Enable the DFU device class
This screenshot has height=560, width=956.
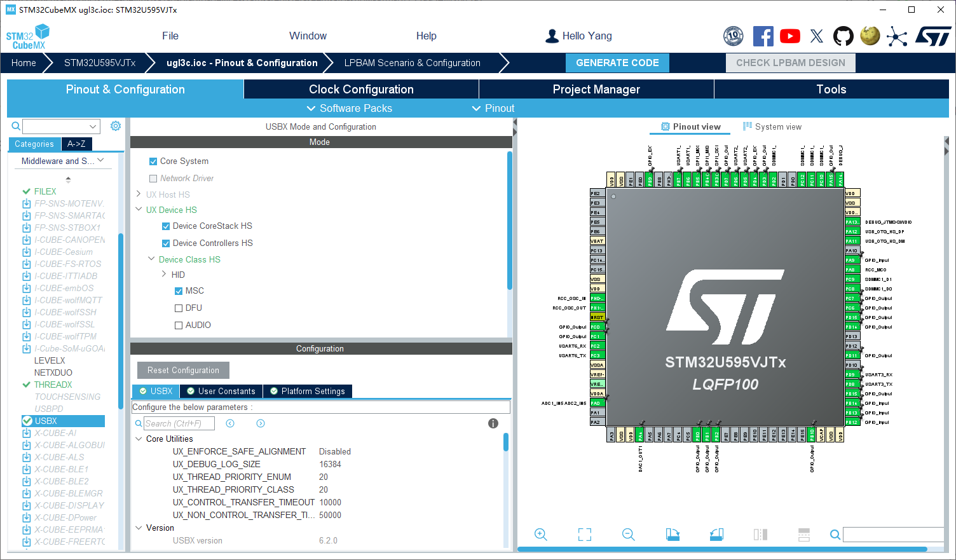179,308
